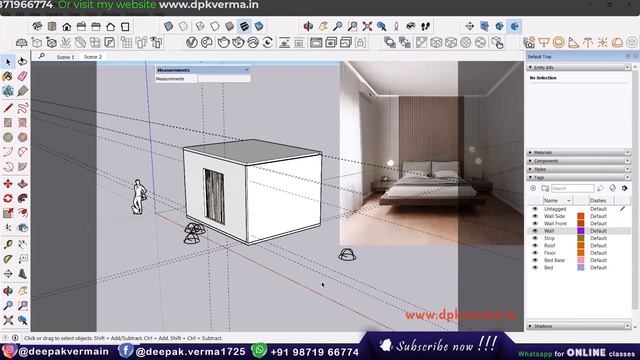Open the Wall Side orange color swatch
640x360 pixels.
click(x=580, y=216)
